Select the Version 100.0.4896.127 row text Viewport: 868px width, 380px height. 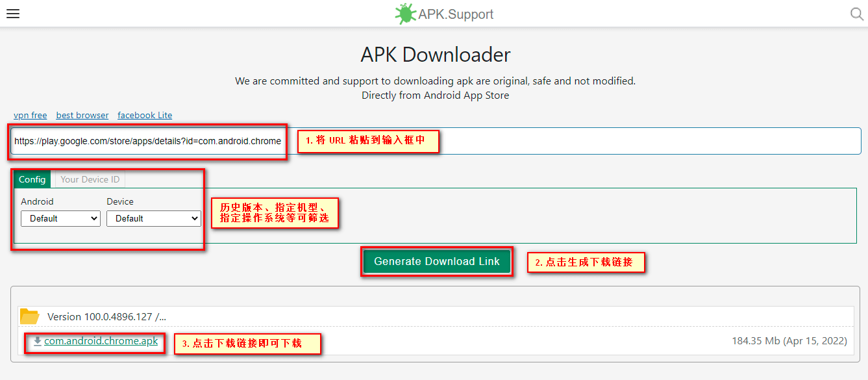point(106,317)
